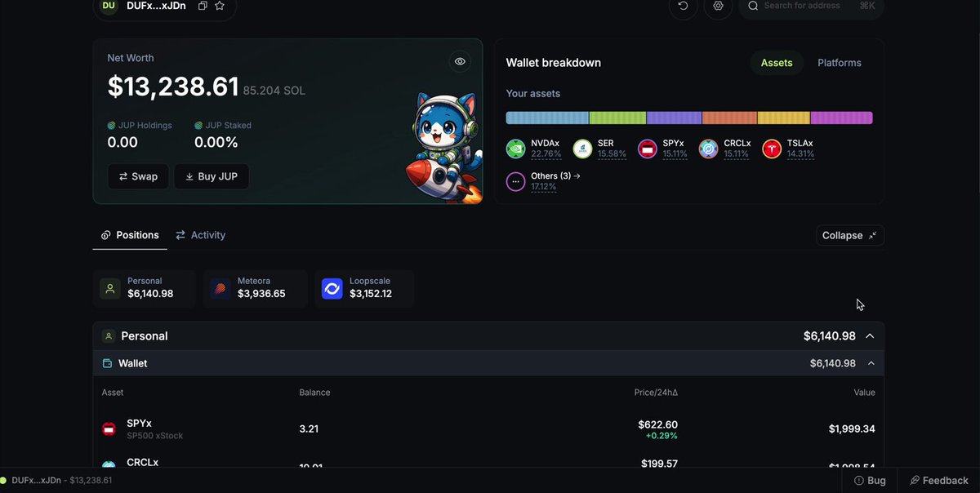Click the SPYx token row icon

pos(109,429)
